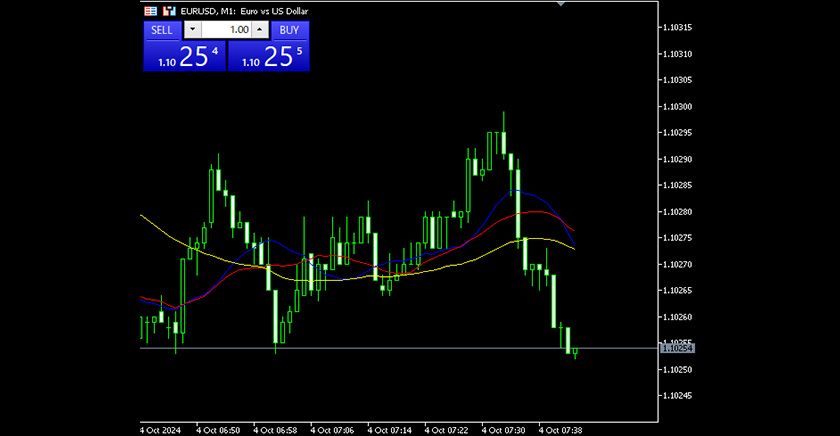The height and width of the screenshot is (436, 840).
Task: Click the '4 Oct 07:22' time axis label
Action: tap(446, 430)
